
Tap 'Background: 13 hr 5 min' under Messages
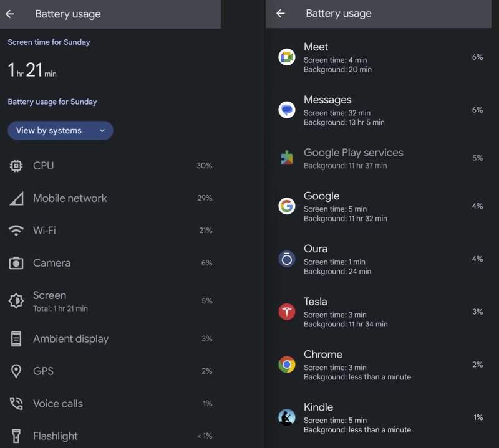pos(344,122)
